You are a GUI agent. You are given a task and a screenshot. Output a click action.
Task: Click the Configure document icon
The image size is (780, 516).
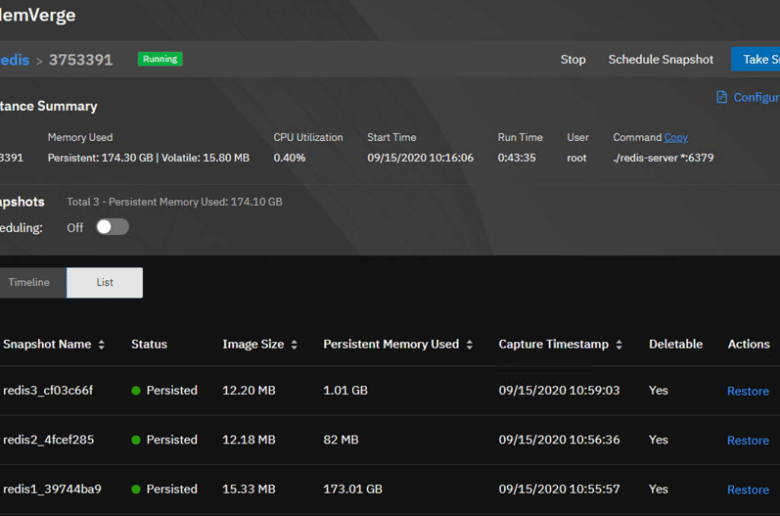[x=721, y=97]
